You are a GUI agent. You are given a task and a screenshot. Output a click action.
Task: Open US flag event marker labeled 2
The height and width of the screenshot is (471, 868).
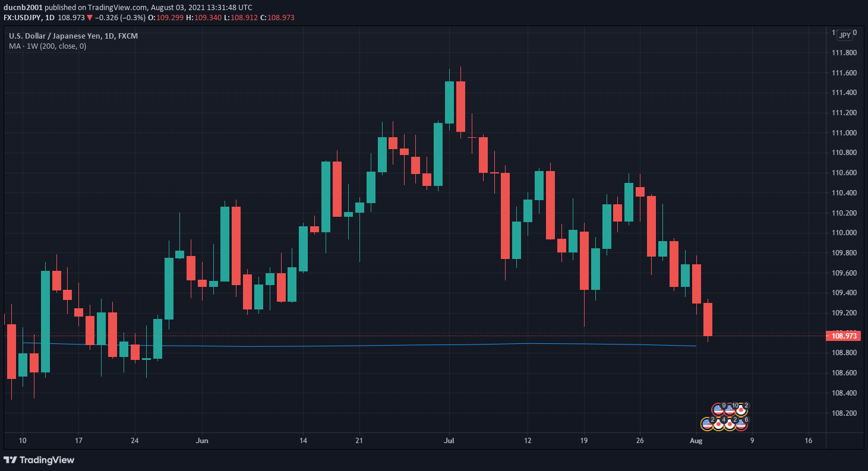point(707,424)
